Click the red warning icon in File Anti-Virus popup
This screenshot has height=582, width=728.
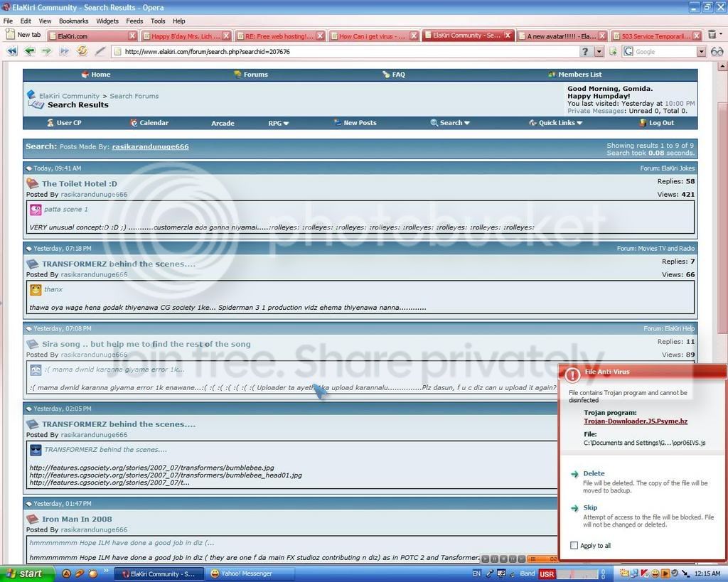[572, 374]
